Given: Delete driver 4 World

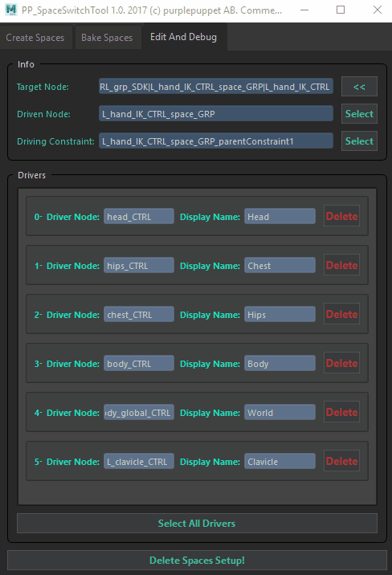Looking at the screenshot, I should [x=341, y=412].
